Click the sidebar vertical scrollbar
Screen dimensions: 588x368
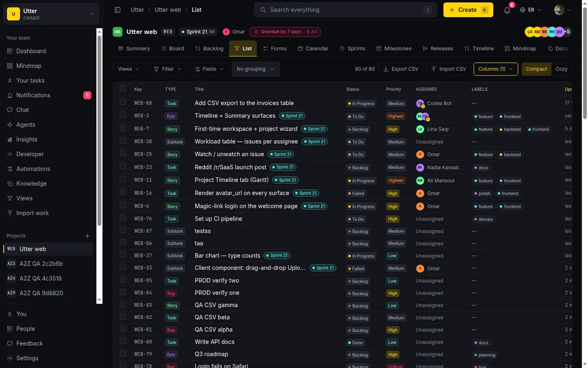[x=99, y=130]
